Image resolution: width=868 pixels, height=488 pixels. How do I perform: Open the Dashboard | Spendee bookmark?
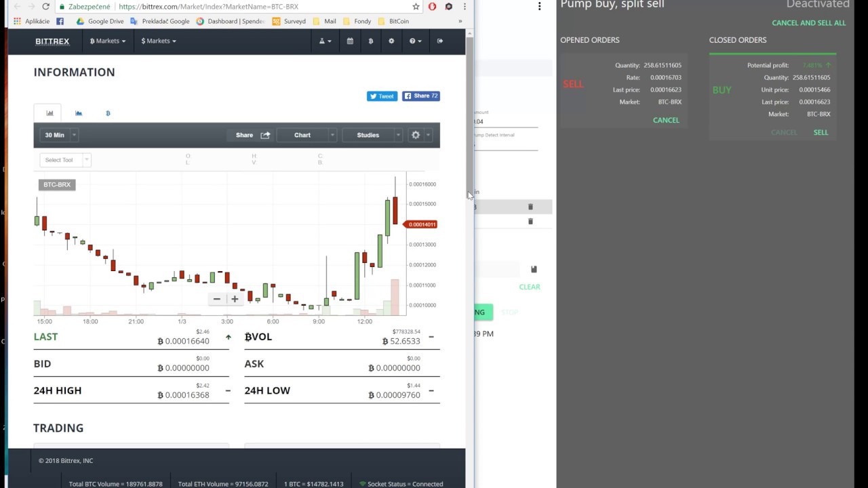tap(231, 21)
